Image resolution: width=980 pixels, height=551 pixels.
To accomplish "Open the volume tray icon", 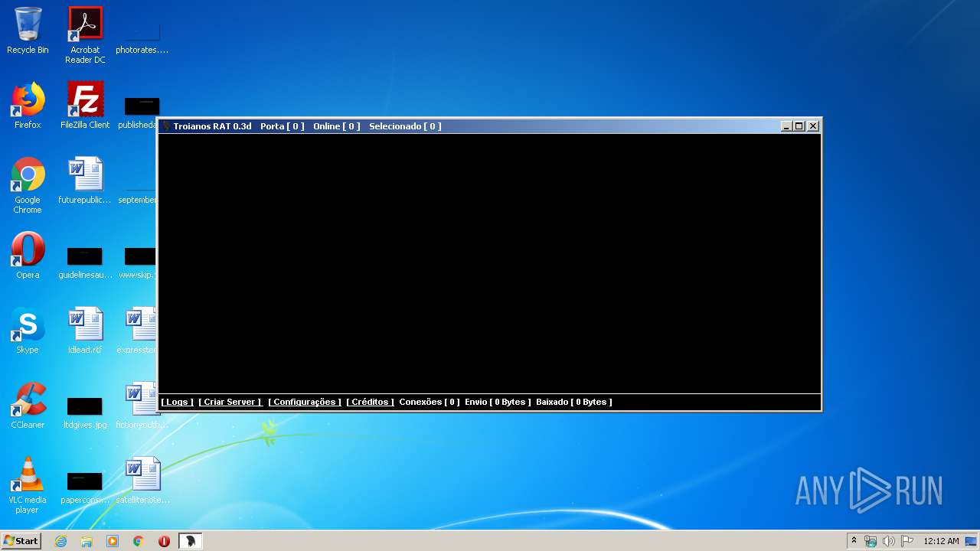I will 888,541.
